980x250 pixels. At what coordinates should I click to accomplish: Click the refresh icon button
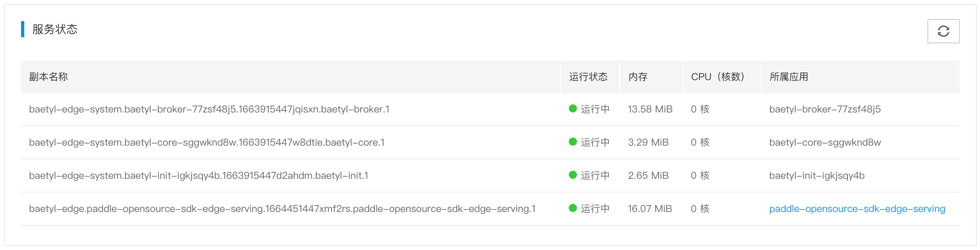[x=943, y=31]
